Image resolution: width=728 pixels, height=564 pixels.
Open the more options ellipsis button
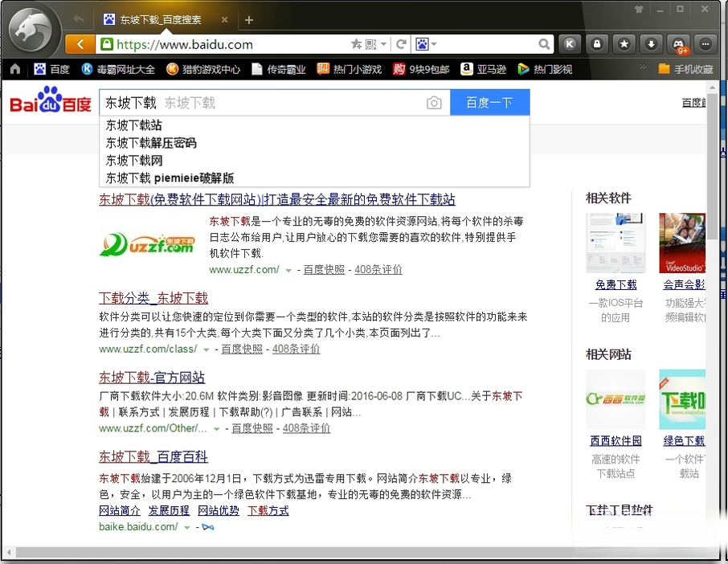(706, 44)
